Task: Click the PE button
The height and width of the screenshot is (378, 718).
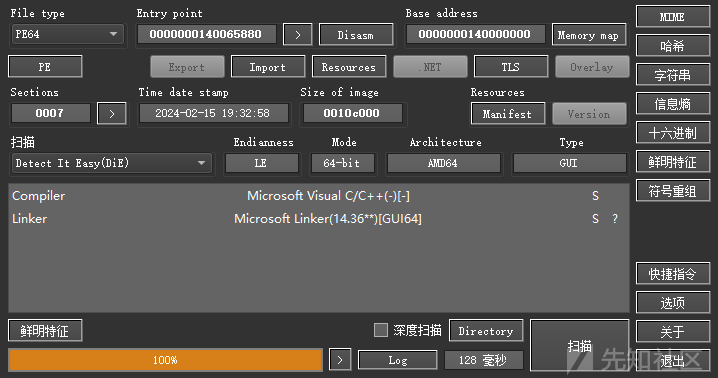Action: (x=45, y=67)
